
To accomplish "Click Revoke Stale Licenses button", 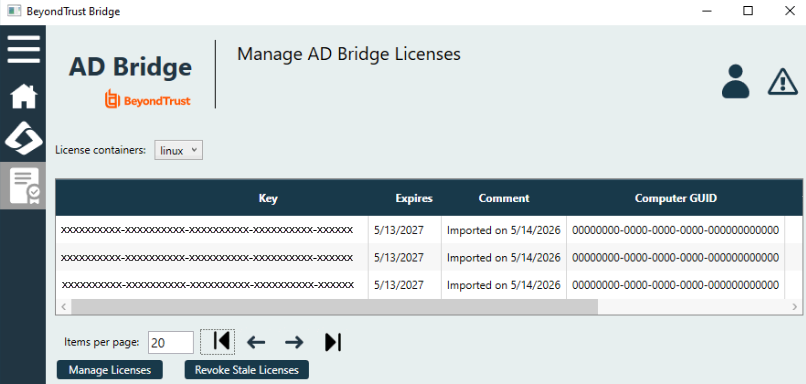I will 247,370.
